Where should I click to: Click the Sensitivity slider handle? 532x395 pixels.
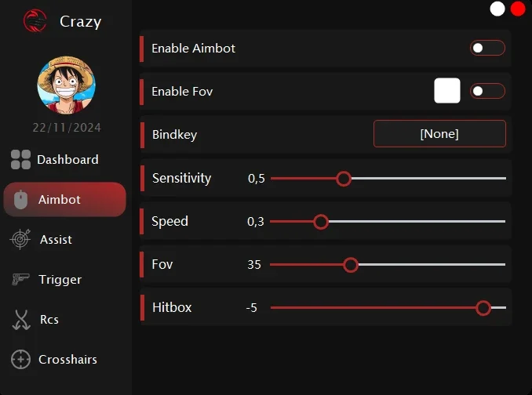click(344, 179)
